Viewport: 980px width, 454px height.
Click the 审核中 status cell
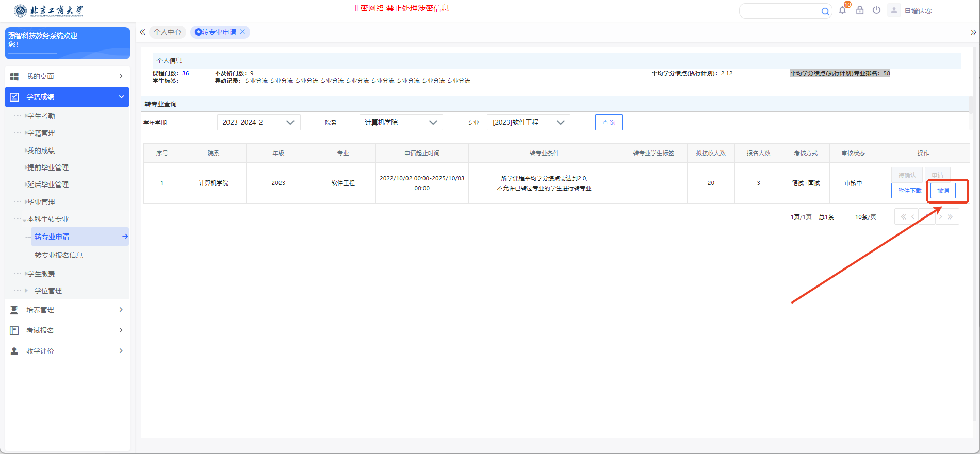pos(853,183)
